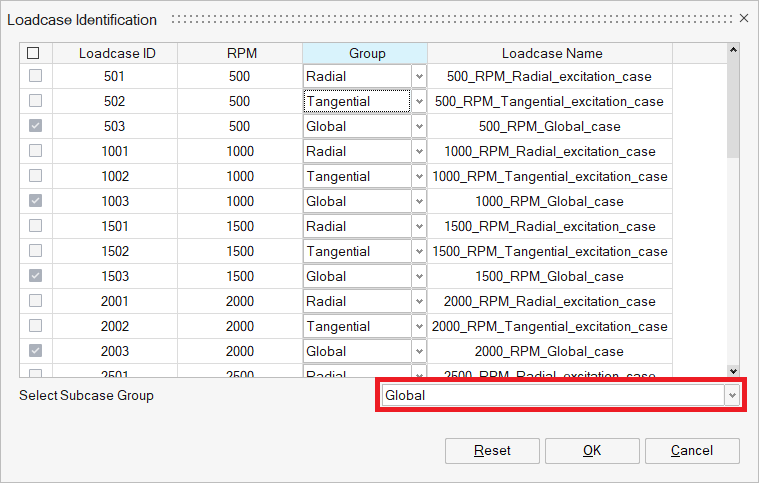Click the Cancel button
Image resolution: width=759 pixels, height=483 pixels.
point(692,451)
